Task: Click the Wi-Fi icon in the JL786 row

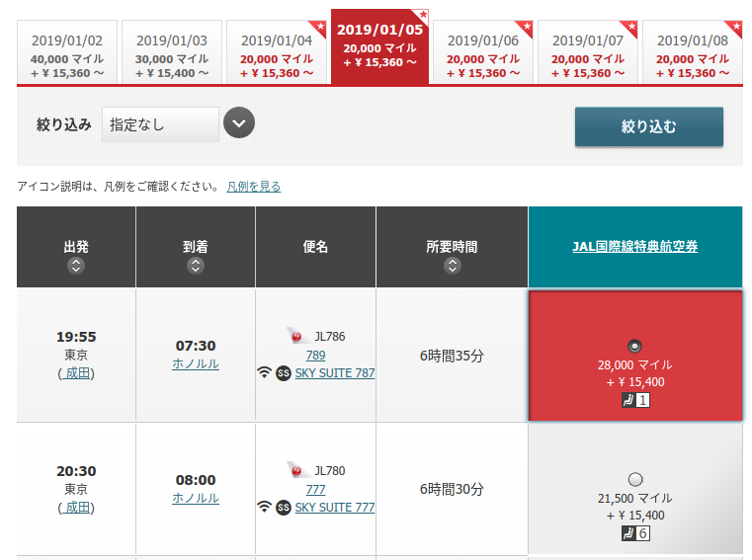Action: (x=264, y=372)
